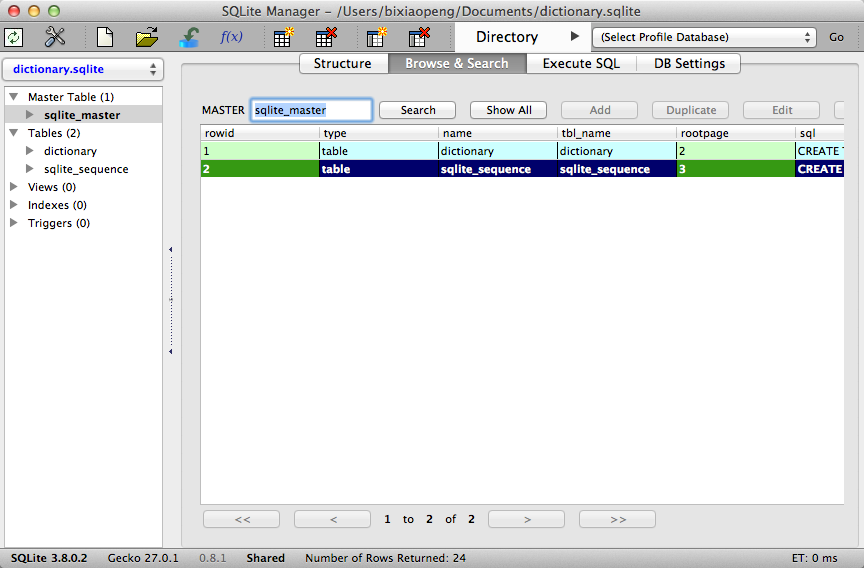Select dictionary table in sidebar tree
The height and width of the screenshot is (568, 864).
point(71,151)
